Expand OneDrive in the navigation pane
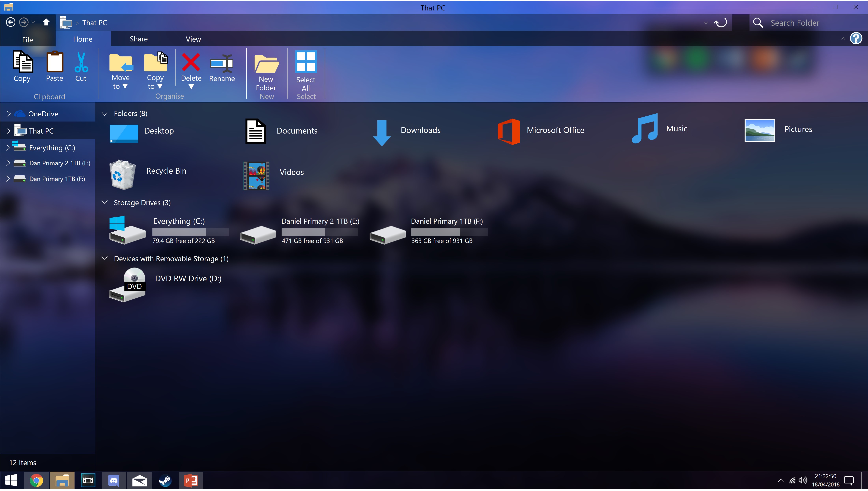 8,114
